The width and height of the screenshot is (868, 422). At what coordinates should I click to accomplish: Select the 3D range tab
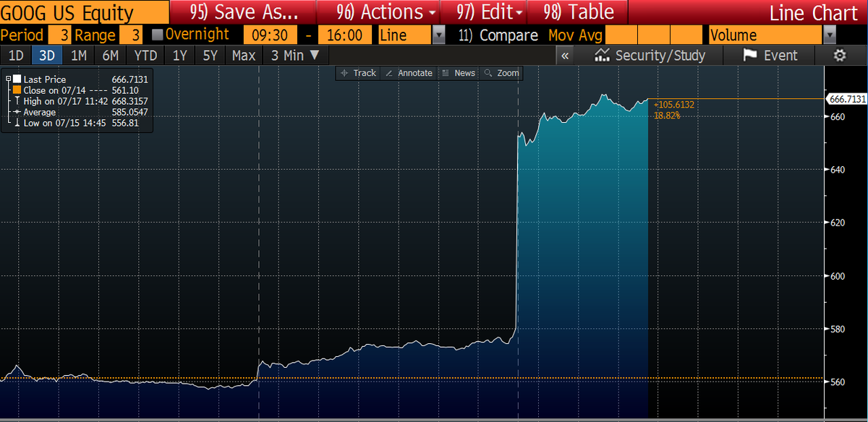[x=47, y=56]
